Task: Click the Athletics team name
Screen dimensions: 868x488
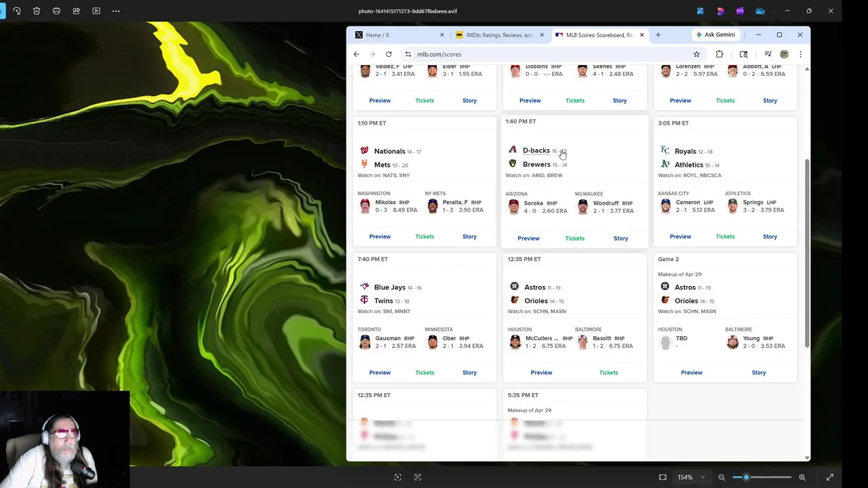Action: [x=688, y=165]
